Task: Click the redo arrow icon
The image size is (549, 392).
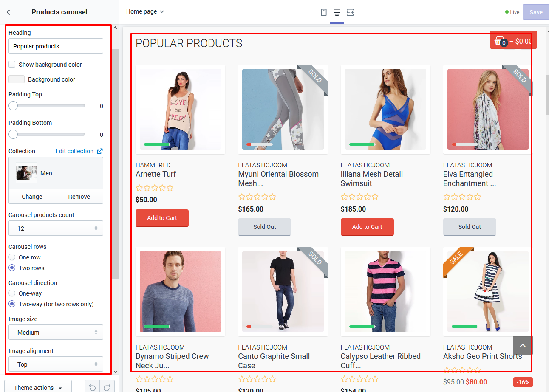Action: pyautogui.click(x=107, y=387)
